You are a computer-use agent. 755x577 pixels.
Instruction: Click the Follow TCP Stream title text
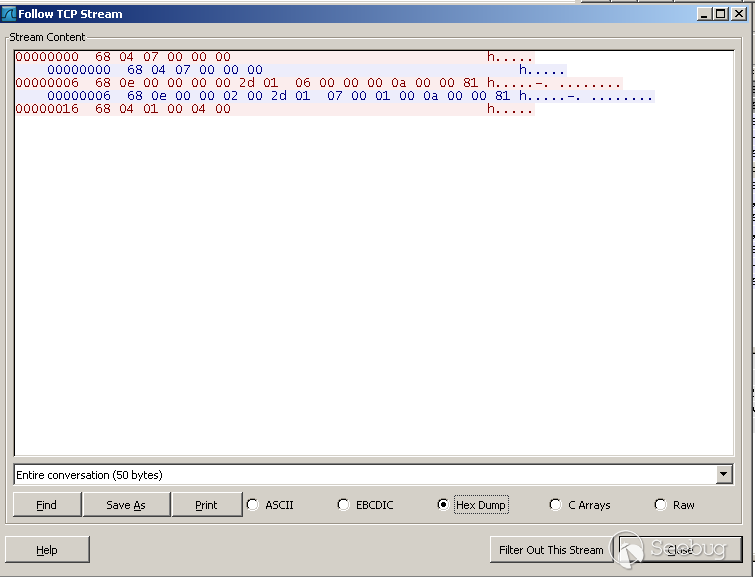click(x=70, y=14)
